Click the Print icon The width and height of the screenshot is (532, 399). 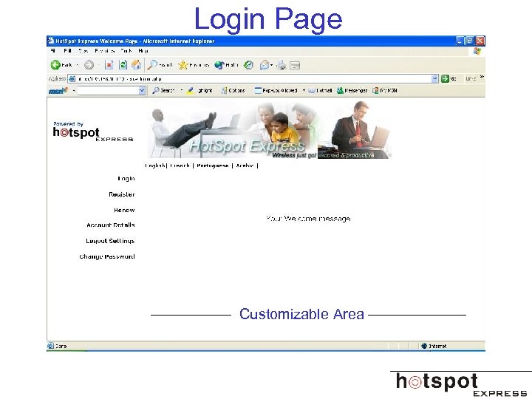(x=282, y=65)
